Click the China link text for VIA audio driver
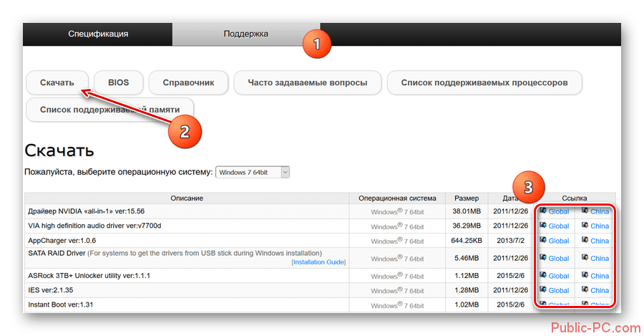This screenshot has width=644, height=336. 600,226
